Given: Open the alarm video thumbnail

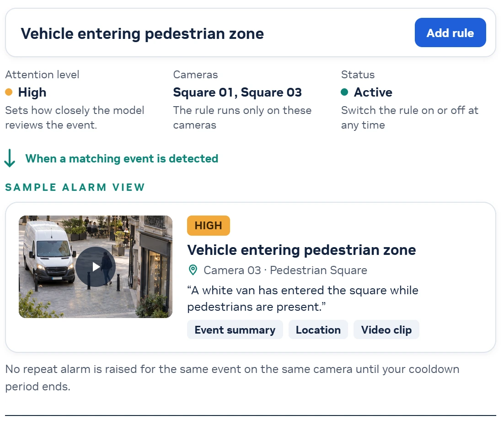Looking at the screenshot, I should pyautogui.click(x=96, y=267).
